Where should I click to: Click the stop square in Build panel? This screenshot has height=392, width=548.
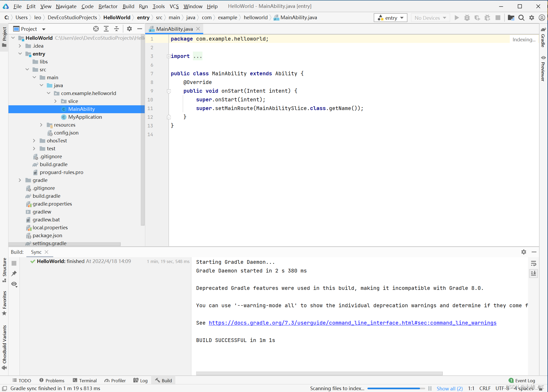pyautogui.click(x=14, y=263)
